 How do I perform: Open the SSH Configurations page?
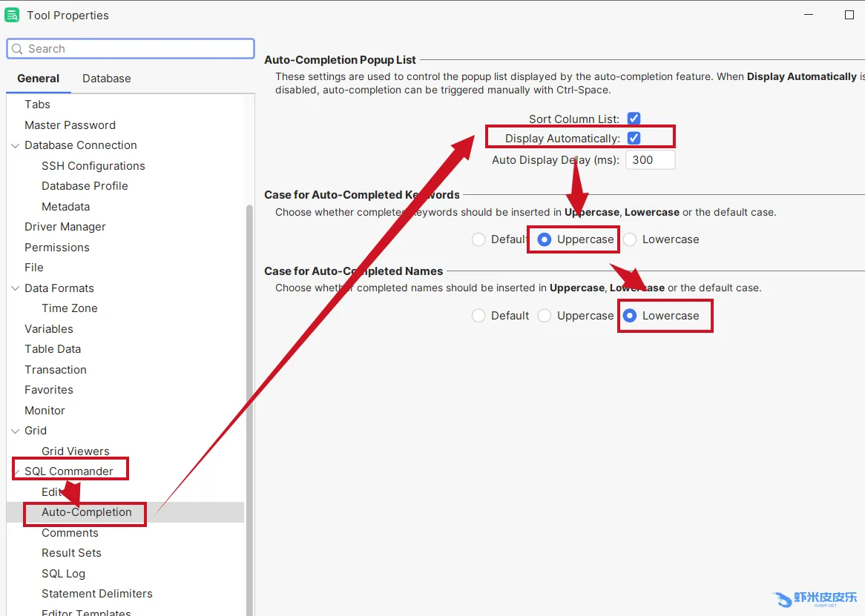click(93, 166)
